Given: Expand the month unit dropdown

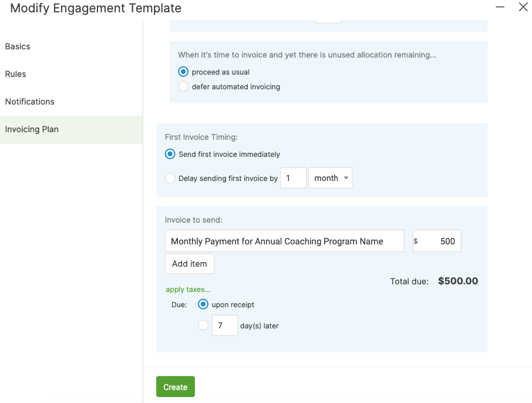Looking at the screenshot, I should click(330, 178).
